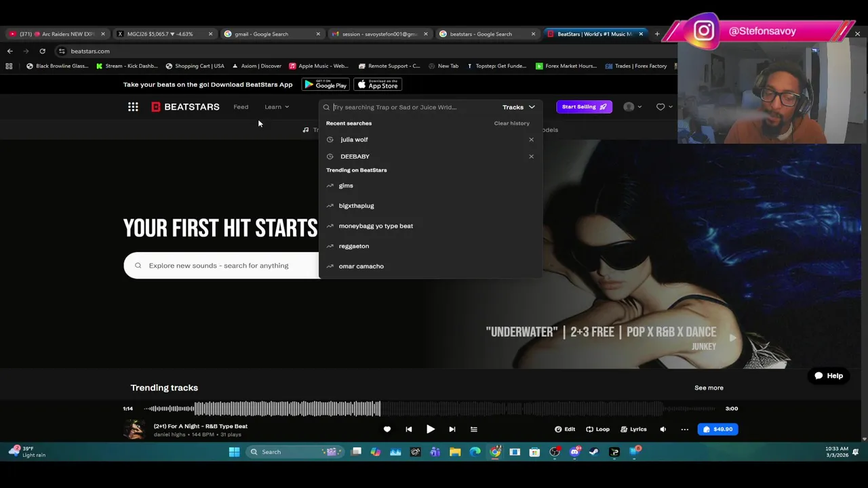Screen dimensions: 868x488
Task: Click the search magnifier icon in top bar
Action: (x=326, y=107)
